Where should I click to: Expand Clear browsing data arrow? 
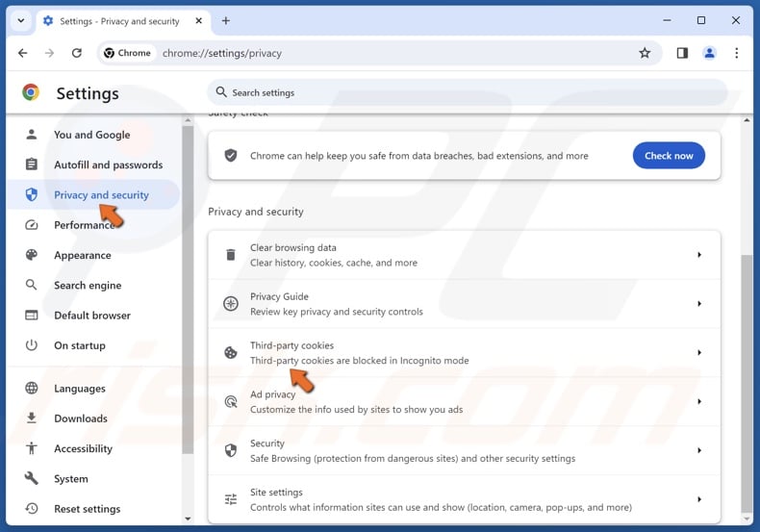click(x=699, y=255)
